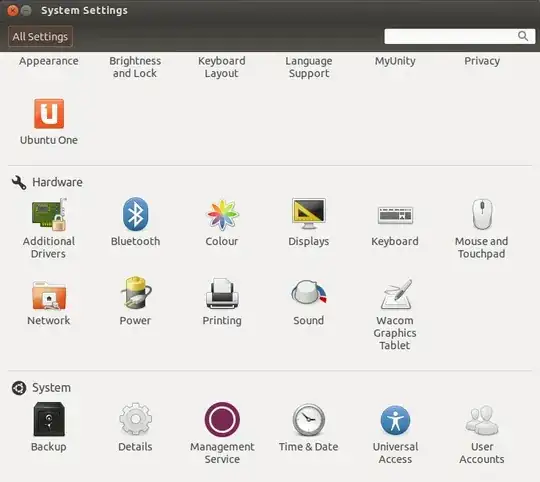
Task: Open Keyboard hardware settings icon
Action: coord(395,216)
